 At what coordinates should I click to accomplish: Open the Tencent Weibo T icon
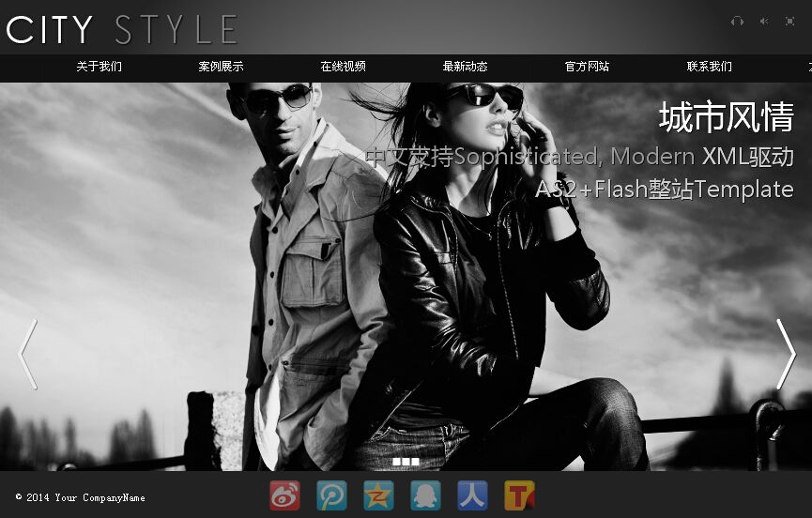pyautogui.click(x=519, y=495)
